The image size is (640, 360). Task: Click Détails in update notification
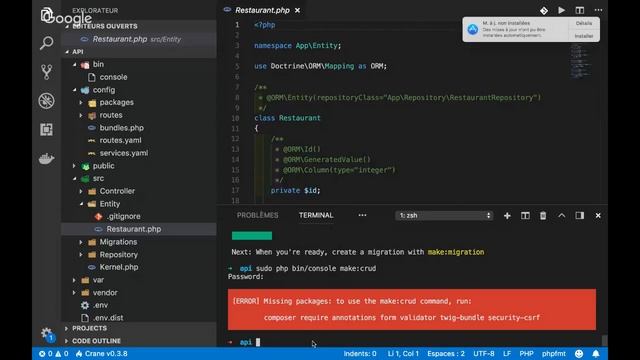(584, 23)
